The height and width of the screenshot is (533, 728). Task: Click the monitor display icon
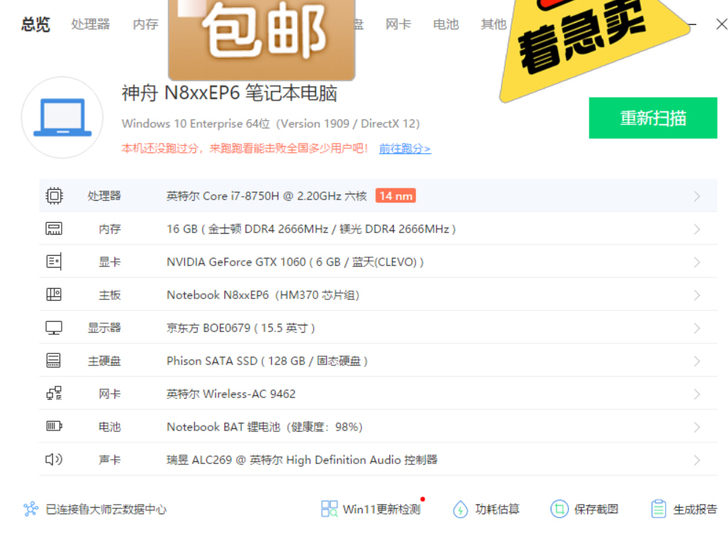click(54, 328)
